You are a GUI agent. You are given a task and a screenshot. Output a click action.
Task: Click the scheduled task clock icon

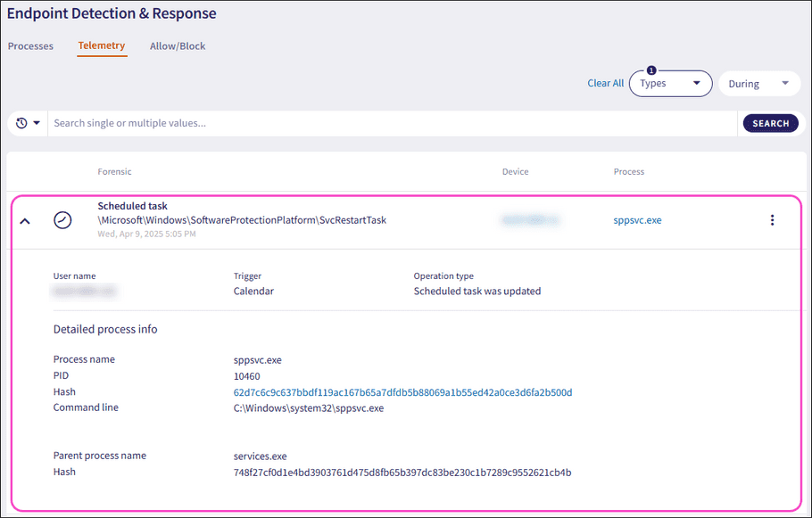[x=62, y=220]
